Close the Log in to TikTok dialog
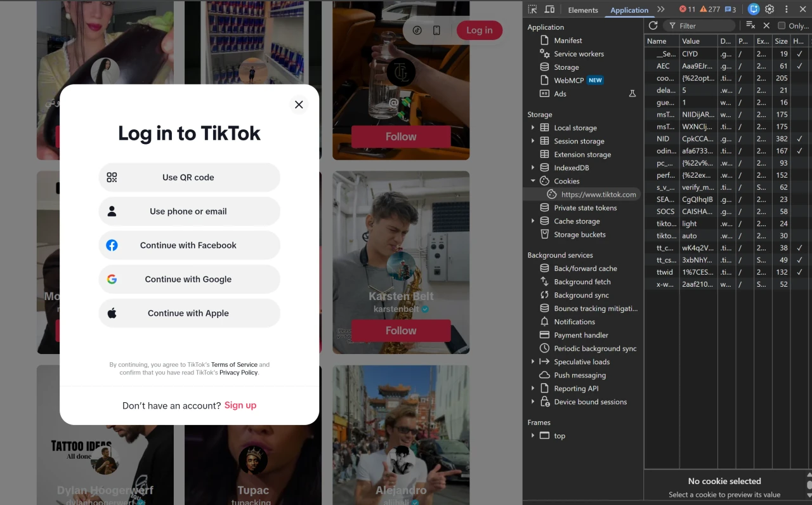 [299, 105]
